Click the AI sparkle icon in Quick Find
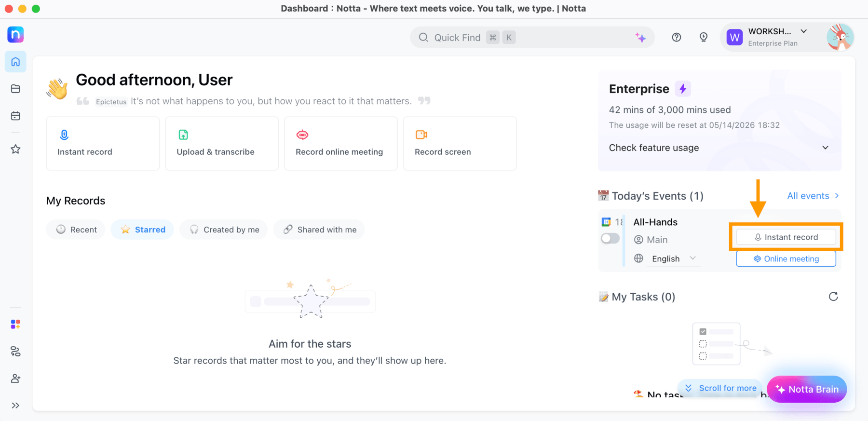 640,38
